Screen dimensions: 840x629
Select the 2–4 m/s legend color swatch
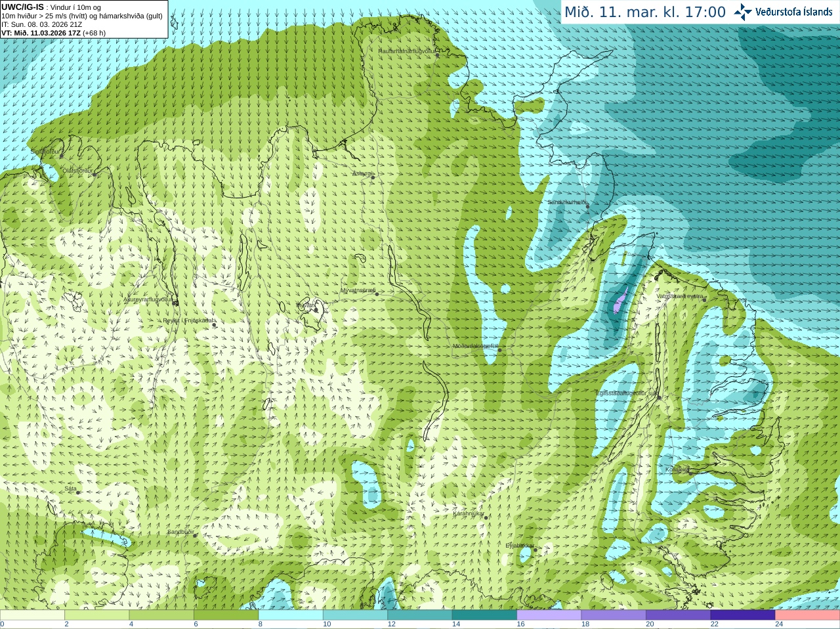point(97,615)
